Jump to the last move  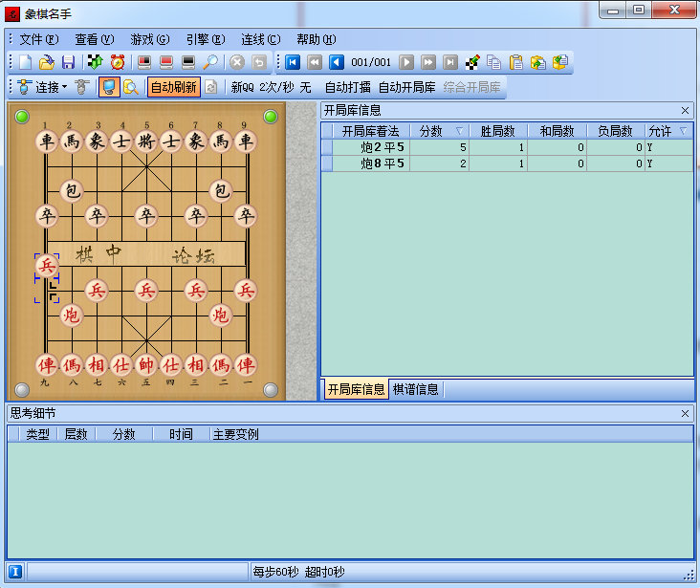pos(450,62)
